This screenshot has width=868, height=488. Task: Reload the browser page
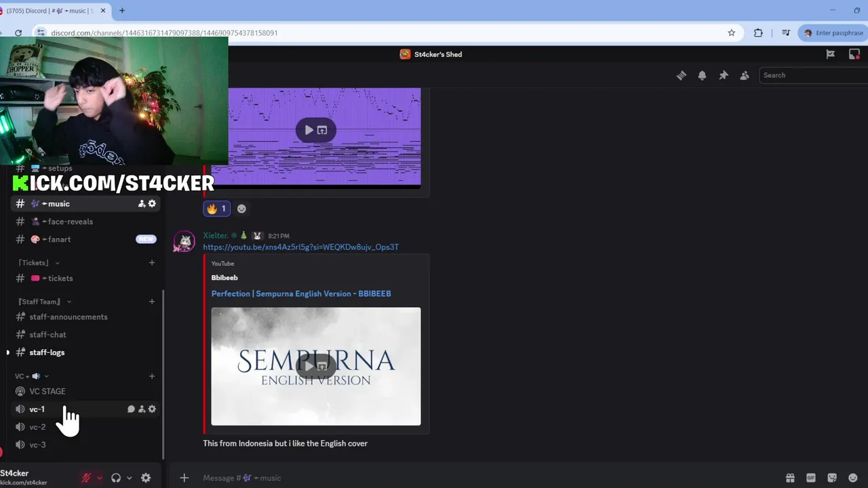18,33
